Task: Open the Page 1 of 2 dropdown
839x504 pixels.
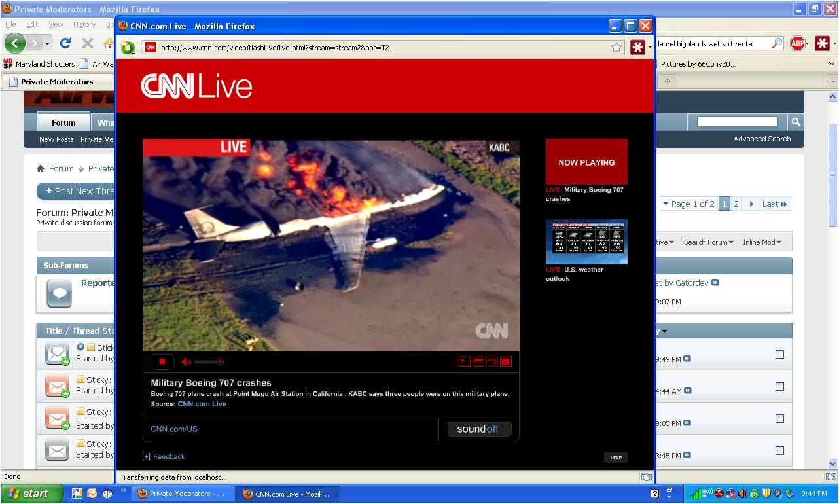Action: tap(688, 204)
